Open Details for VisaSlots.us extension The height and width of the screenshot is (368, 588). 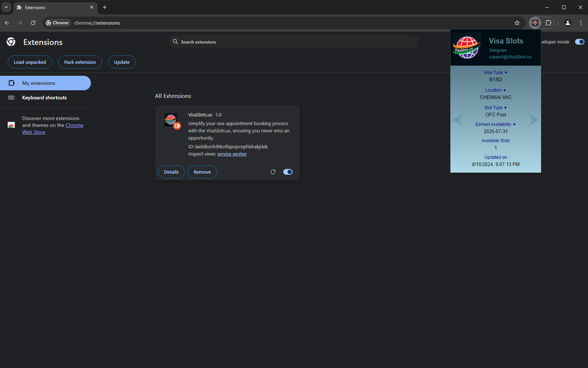click(x=171, y=172)
